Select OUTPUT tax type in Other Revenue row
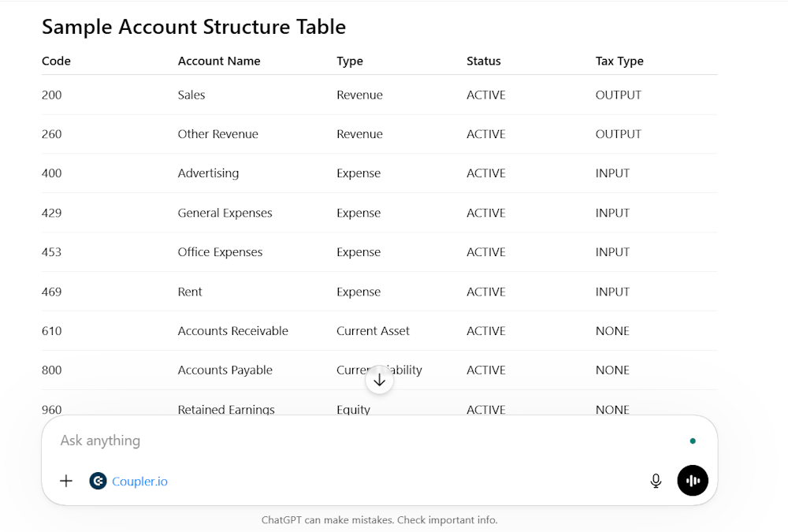This screenshot has height=532, width=788. pyautogui.click(x=619, y=134)
